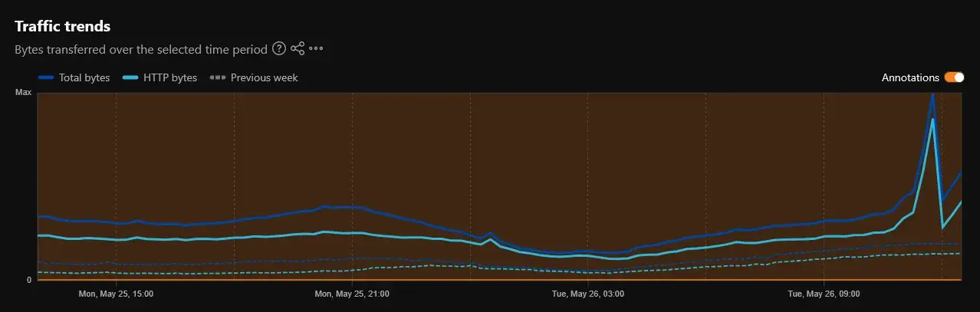Image resolution: width=980 pixels, height=312 pixels.
Task: Hide the HTTP bytes series via legend label
Action: 170,77
